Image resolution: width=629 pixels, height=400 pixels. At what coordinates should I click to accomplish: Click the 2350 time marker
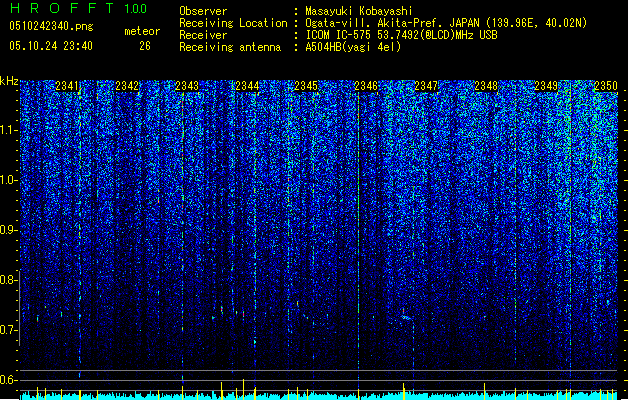pos(606,86)
